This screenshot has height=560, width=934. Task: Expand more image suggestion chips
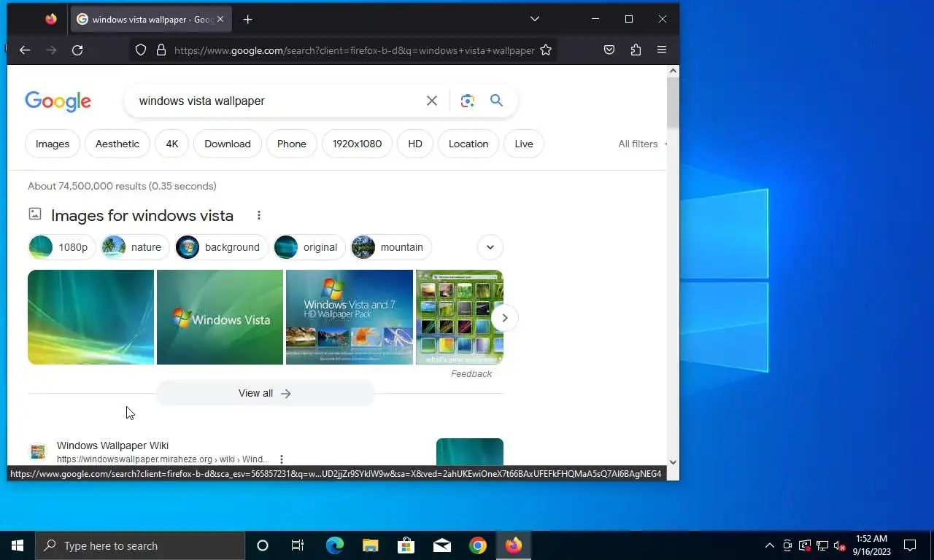tap(490, 247)
